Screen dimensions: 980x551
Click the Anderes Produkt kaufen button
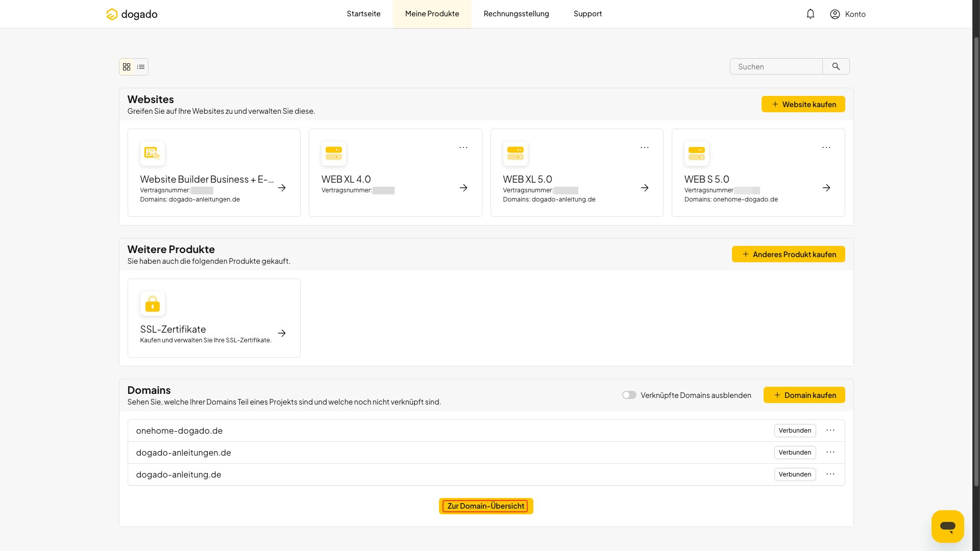click(x=789, y=254)
